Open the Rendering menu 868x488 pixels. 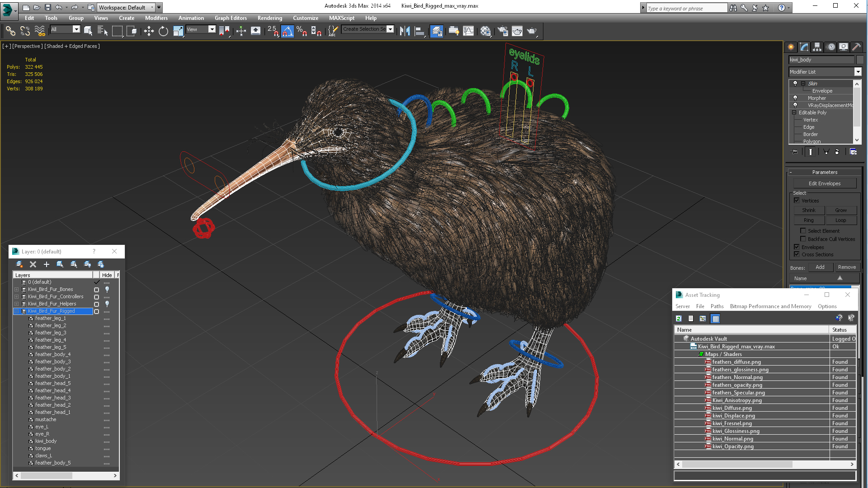coord(269,18)
